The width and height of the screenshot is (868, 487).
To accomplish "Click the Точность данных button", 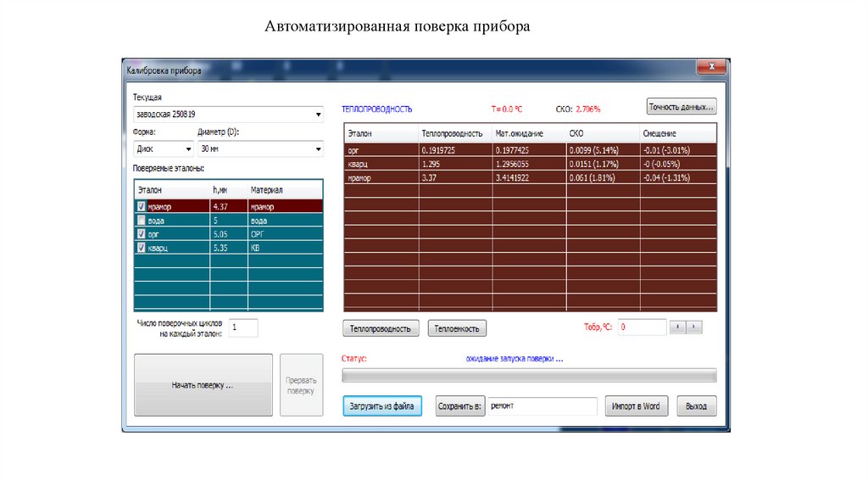I will 682,107.
